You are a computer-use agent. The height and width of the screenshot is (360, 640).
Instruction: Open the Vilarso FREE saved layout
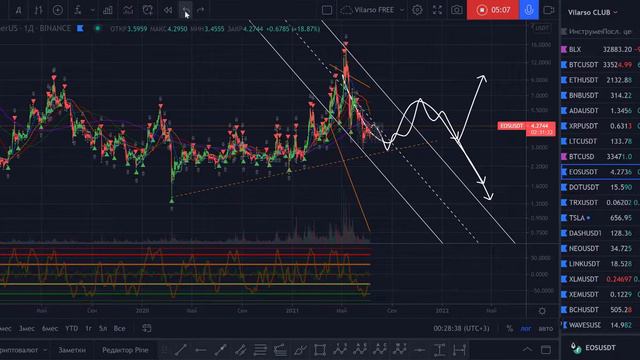pyautogui.click(x=368, y=10)
